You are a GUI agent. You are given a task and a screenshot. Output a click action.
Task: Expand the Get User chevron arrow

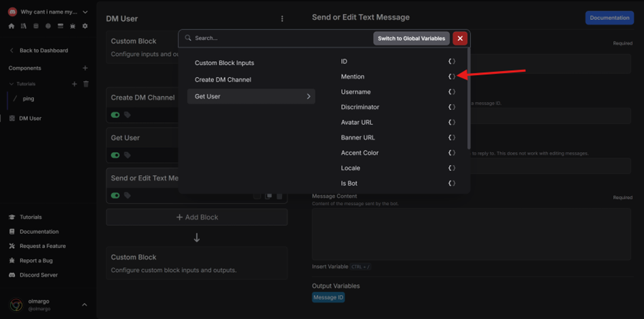click(309, 97)
